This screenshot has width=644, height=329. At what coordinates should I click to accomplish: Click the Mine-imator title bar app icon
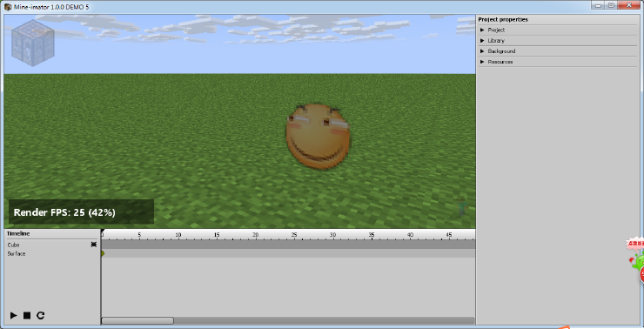coord(8,7)
